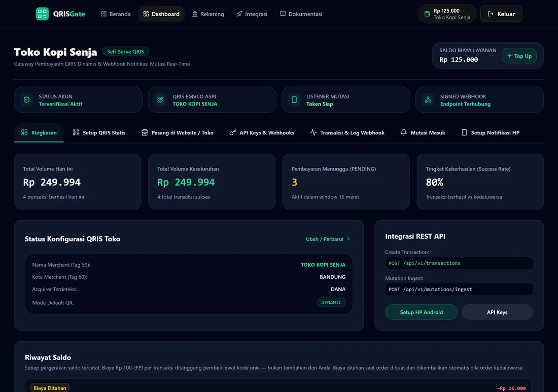
Task: Switch to Transaksi & Log Webhook tab
Action: point(347,133)
